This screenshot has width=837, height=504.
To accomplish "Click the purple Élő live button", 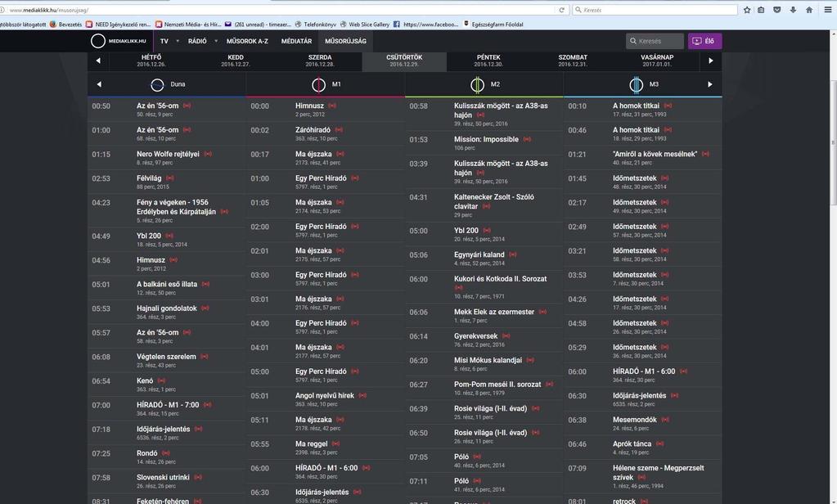I will point(704,41).
